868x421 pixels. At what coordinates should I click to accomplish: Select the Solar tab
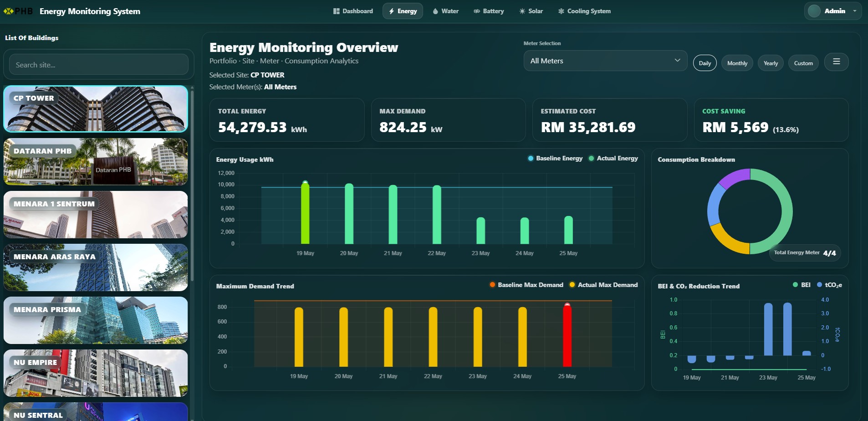point(531,11)
